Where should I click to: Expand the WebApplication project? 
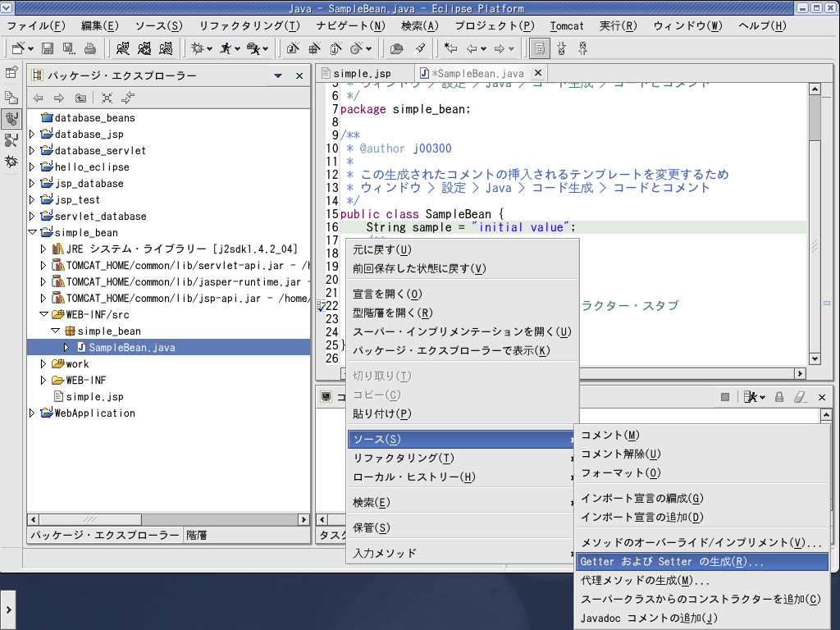(32, 413)
